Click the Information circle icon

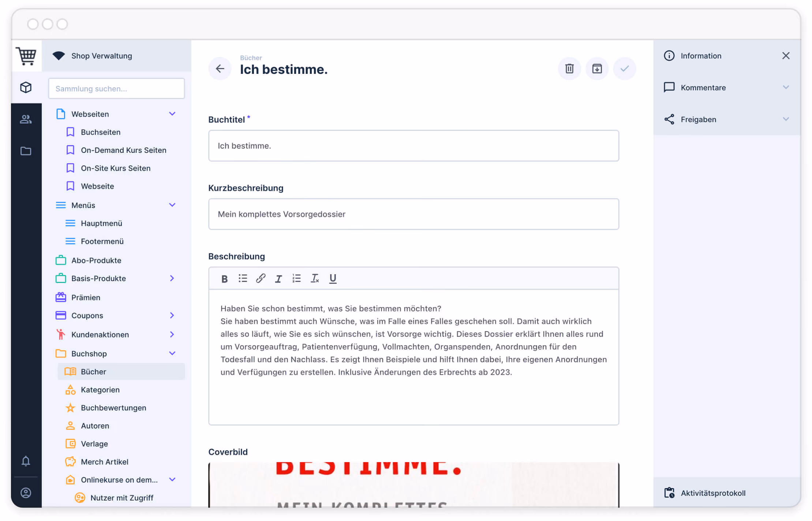pyautogui.click(x=669, y=56)
